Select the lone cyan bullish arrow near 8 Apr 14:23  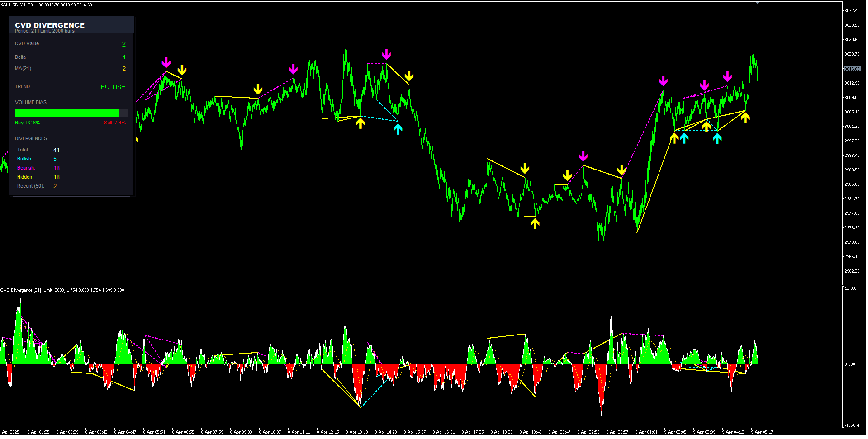click(x=398, y=129)
